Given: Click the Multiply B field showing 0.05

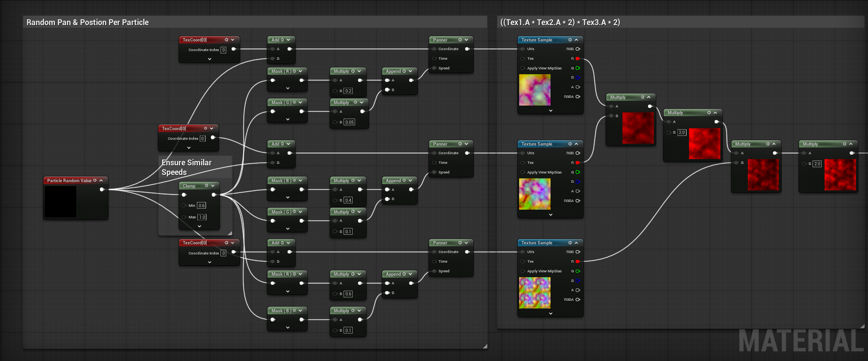Looking at the screenshot, I should pos(349,122).
